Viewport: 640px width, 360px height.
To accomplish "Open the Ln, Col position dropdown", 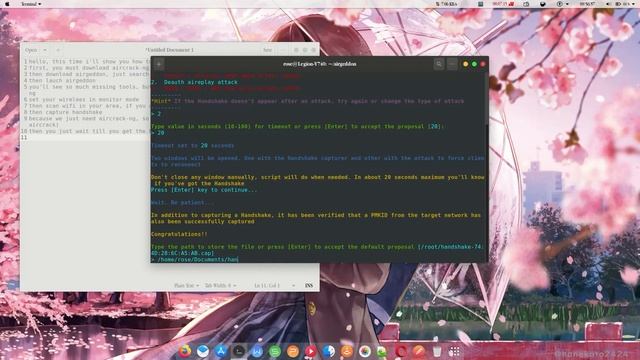I will click(274, 285).
